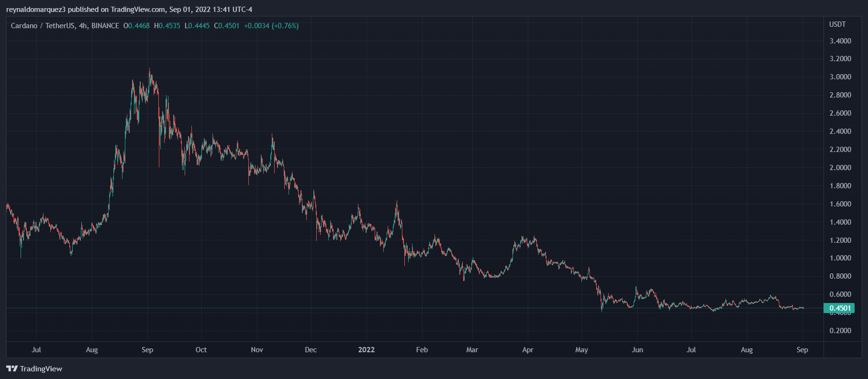Click the 1.2000 price axis label

[x=840, y=240]
